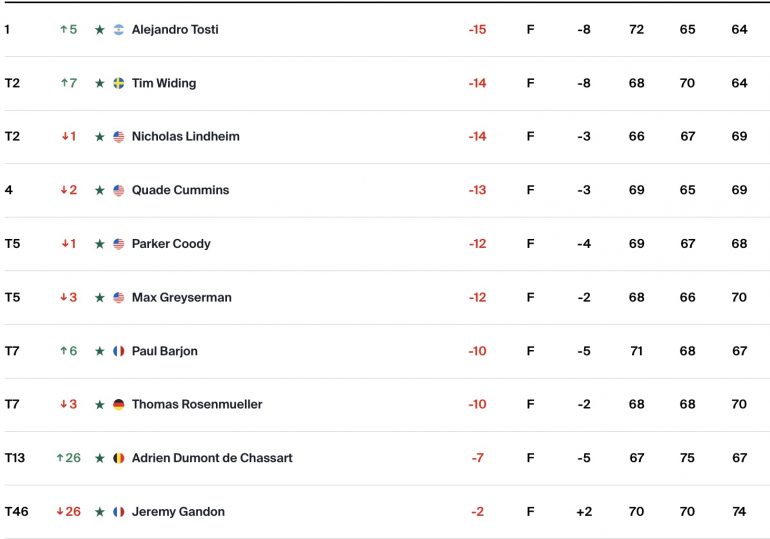Viewport: 770px width, 539px height.
Task: Click the favorite star beside Alejandro Tosti
Action: pos(100,30)
